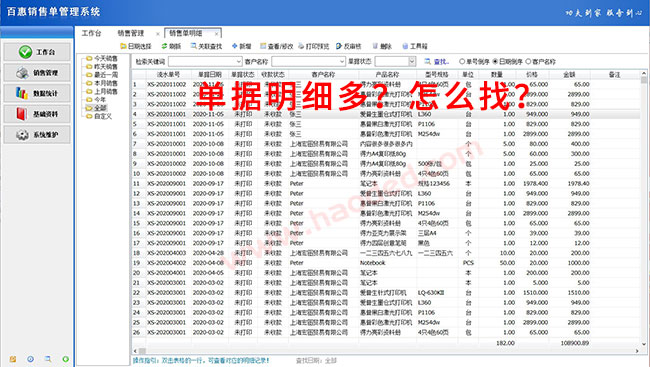
Task: Click the scroll-right arrow of the table
Action: pyautogui.click(x=637, y=351)
